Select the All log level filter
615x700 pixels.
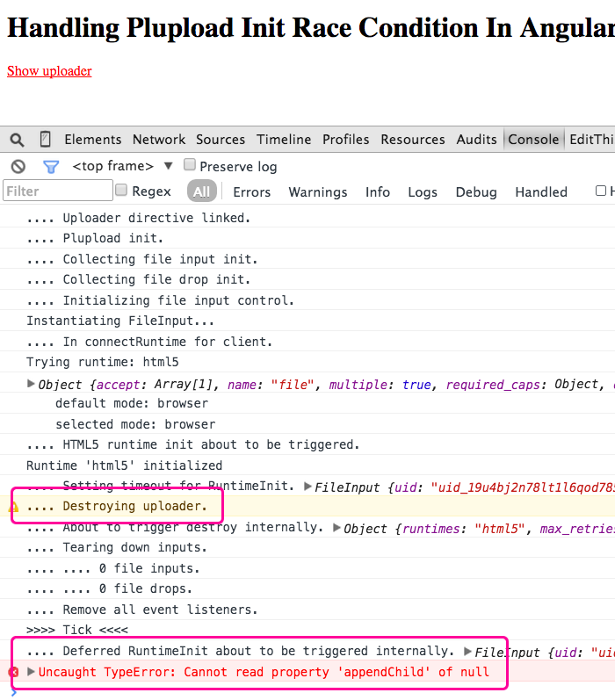[x=201, y=191]
